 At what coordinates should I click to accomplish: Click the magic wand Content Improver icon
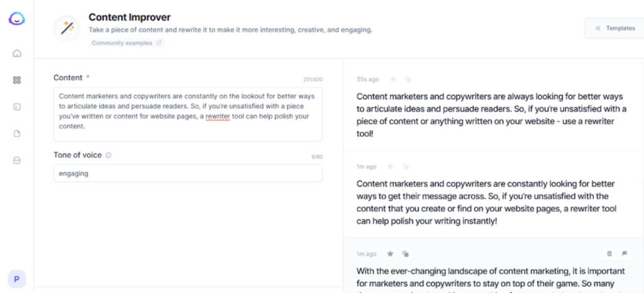(66, 28)
